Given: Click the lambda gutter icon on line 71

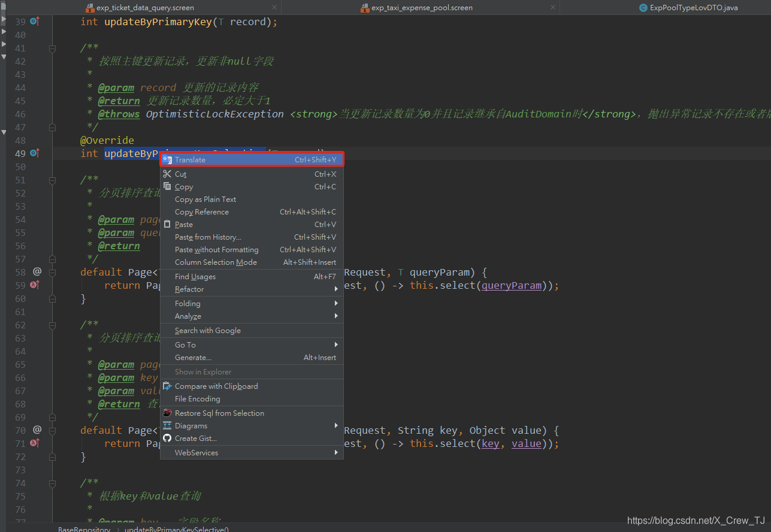Looking at the screenshot, I should [x=35, y=443].
